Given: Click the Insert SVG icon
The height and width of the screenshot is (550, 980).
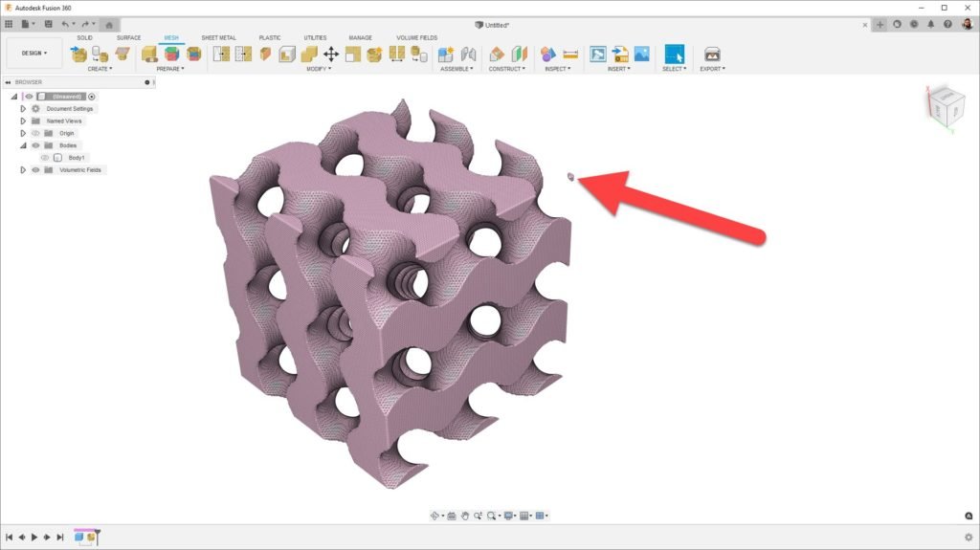Looking at the screenshot, I should [x=620, y=54].
